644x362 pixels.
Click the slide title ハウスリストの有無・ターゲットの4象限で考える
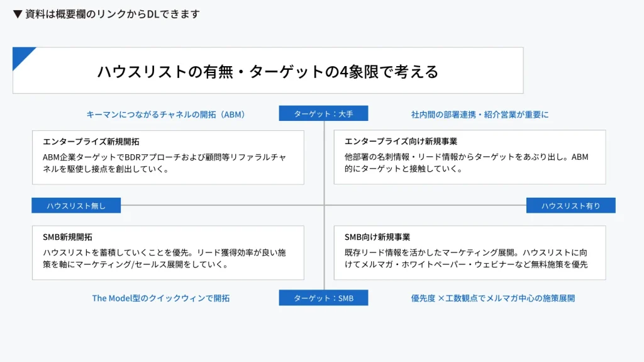tap(267, 71)
